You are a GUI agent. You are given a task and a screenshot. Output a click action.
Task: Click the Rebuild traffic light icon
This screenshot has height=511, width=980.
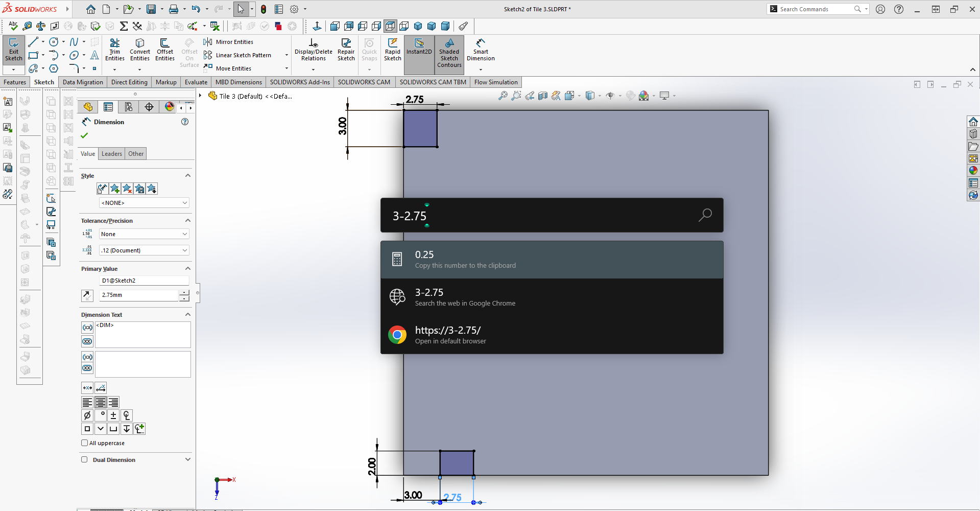click(264, 9)
